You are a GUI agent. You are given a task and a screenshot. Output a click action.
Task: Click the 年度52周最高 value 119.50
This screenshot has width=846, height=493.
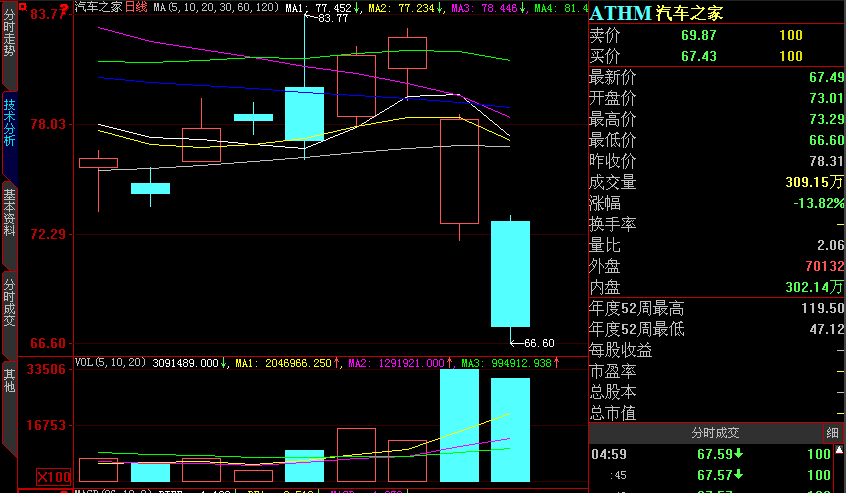coord(823,309)
